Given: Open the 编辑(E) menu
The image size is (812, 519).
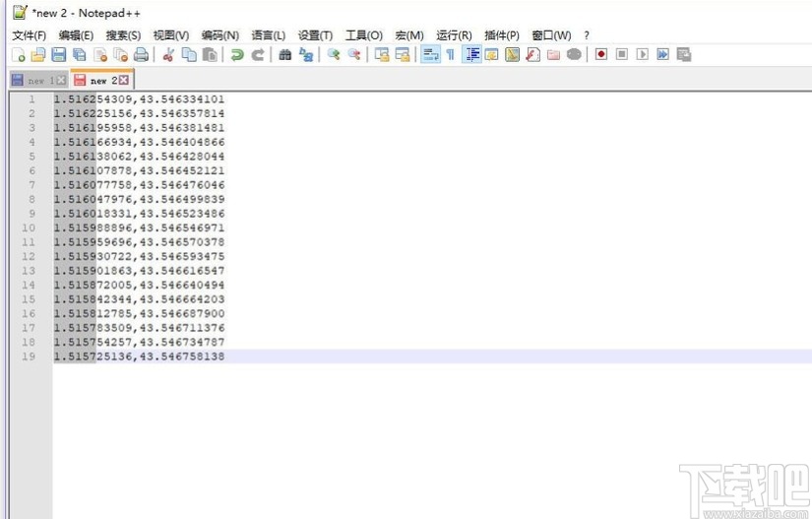Looking at the screenshot, I should [x=76, y=35].
